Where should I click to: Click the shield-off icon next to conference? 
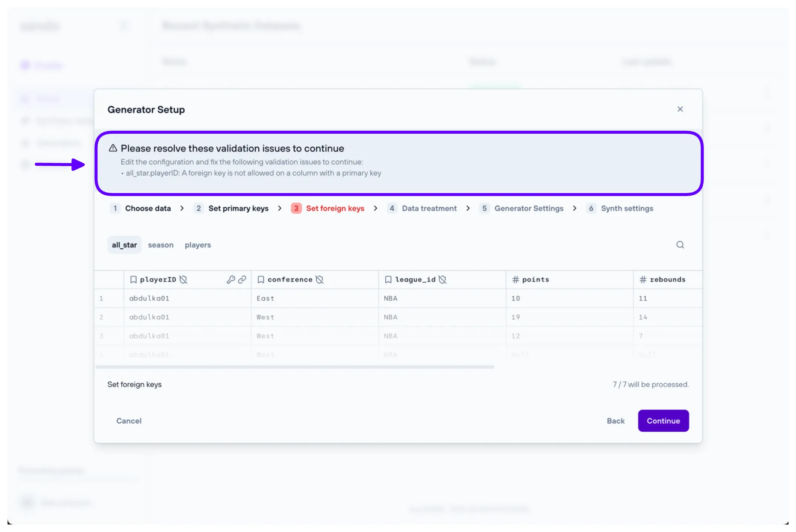(320, 280)
